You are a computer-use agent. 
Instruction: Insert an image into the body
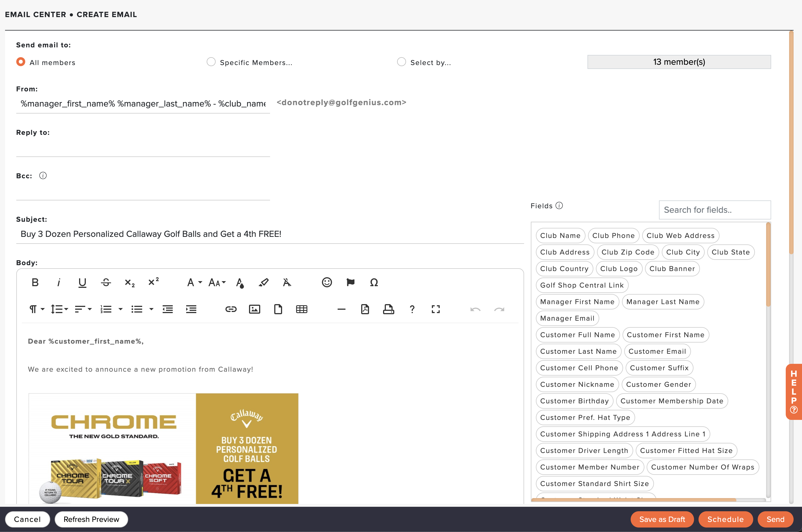point(255,309)
